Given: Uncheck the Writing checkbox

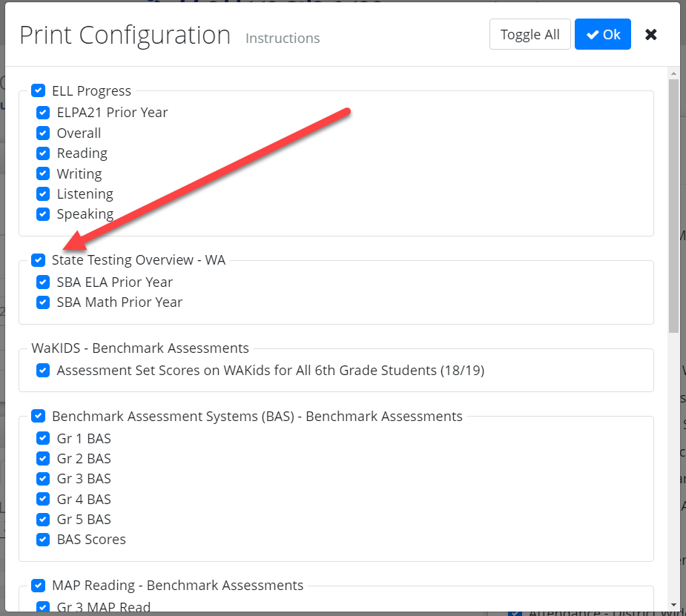Looking at the screenshot, I should [x=43, y=173].
